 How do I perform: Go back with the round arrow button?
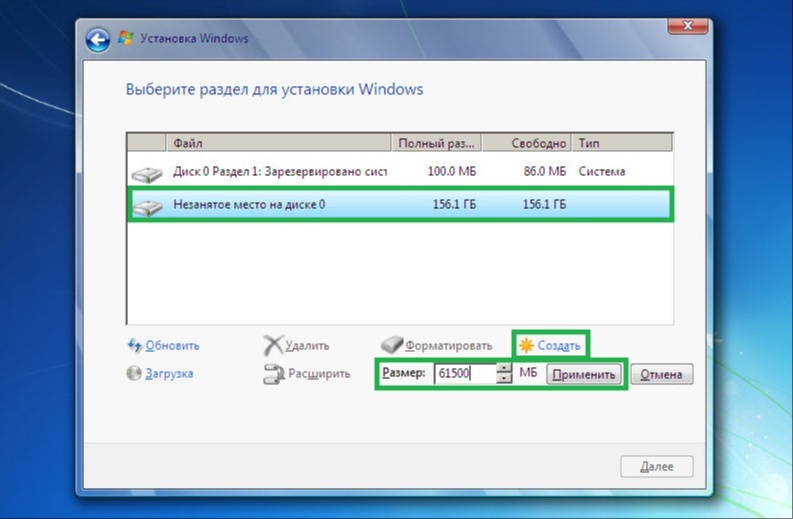point(98,39)
